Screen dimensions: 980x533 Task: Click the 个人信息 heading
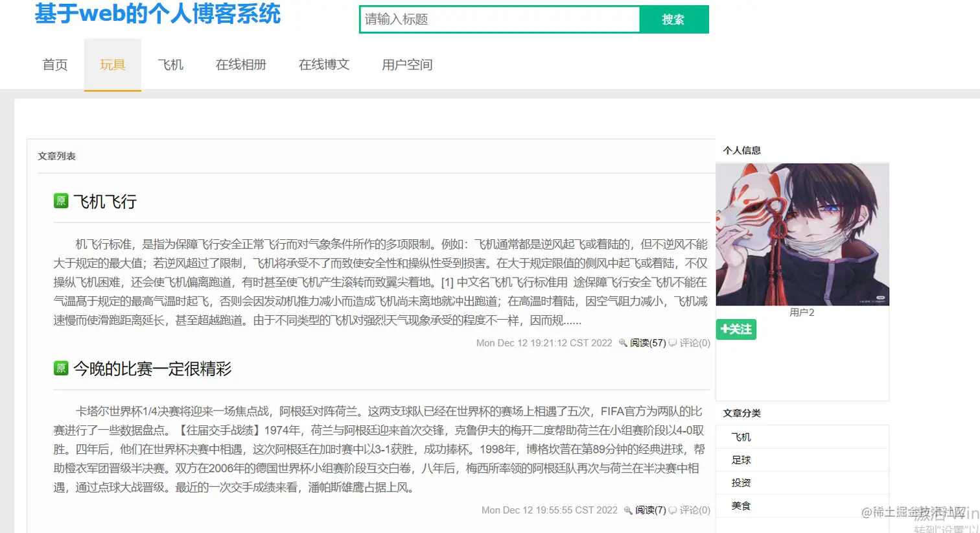tap(742, 150)
